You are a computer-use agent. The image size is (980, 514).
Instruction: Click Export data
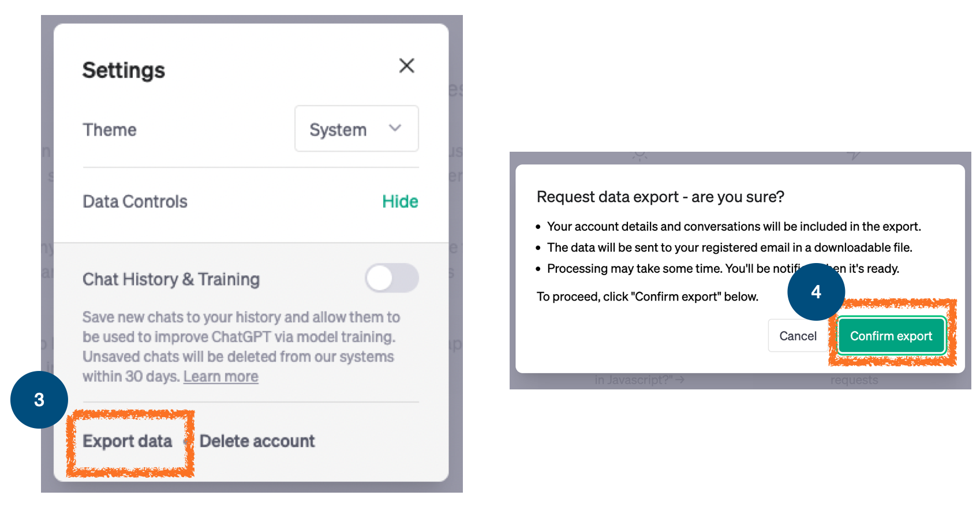(x=128, y=441)
